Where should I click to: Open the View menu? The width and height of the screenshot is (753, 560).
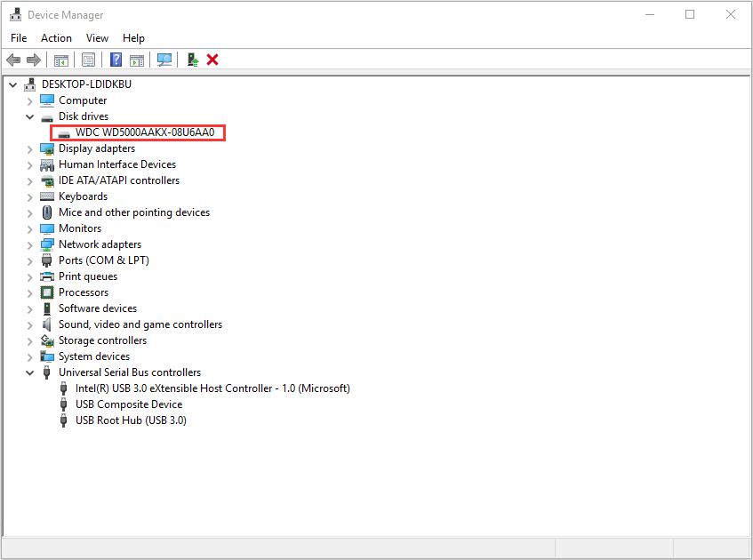(97, 38)
